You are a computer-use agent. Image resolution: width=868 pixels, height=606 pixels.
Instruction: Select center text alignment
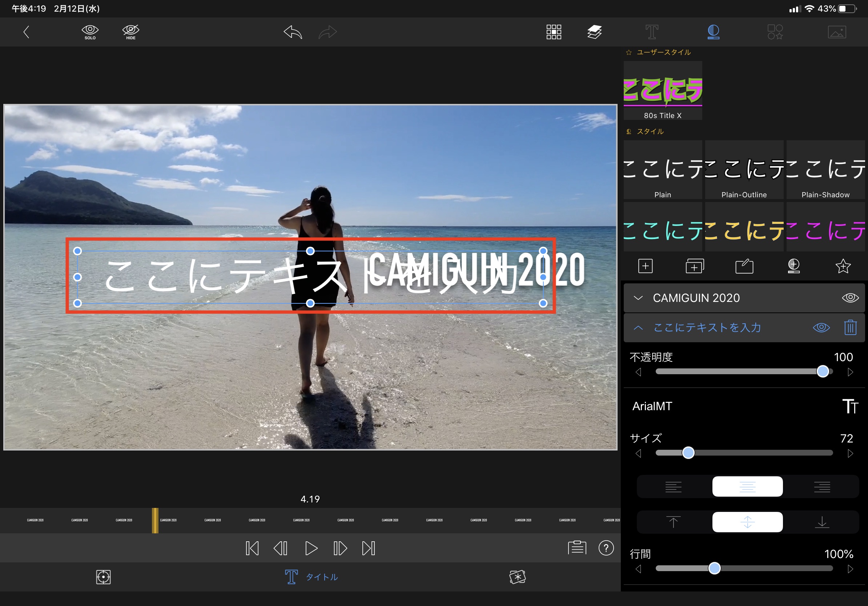coord(747,486)
